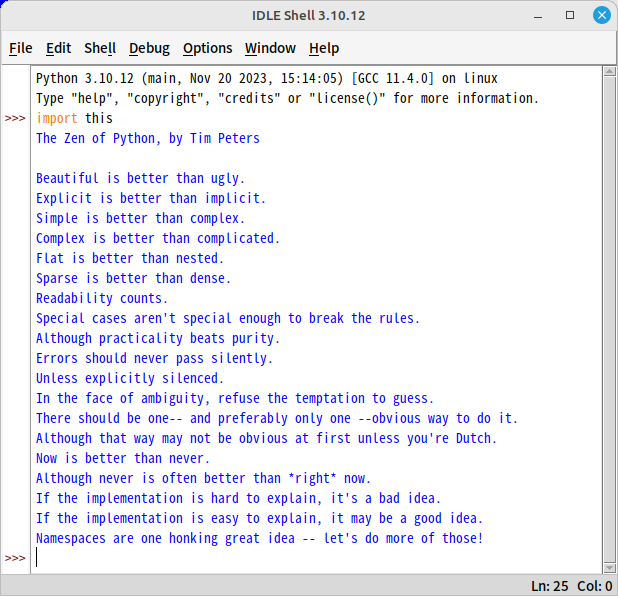The image size is (618, 596).
Task: Open the Shell menu
Action: pos(100,48)
